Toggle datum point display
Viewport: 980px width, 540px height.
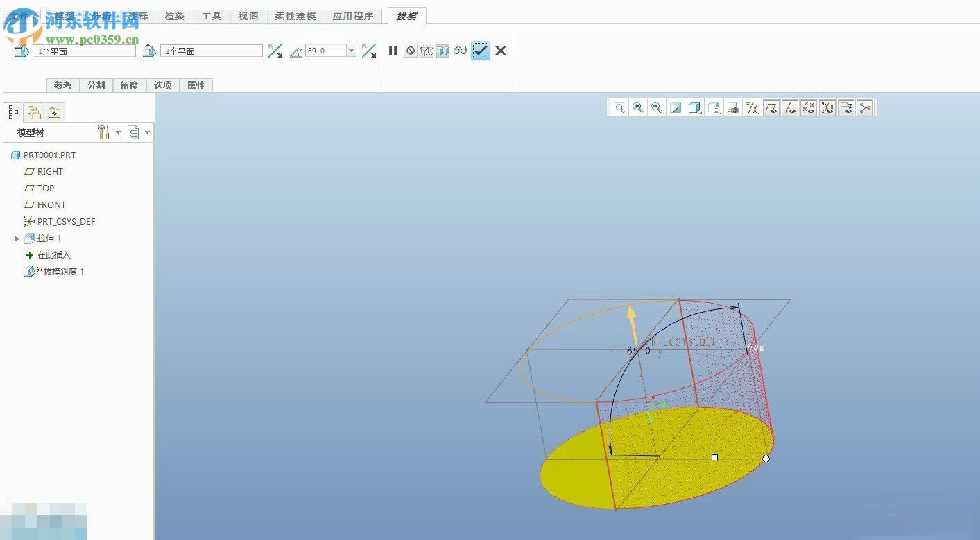coord(808,107)
